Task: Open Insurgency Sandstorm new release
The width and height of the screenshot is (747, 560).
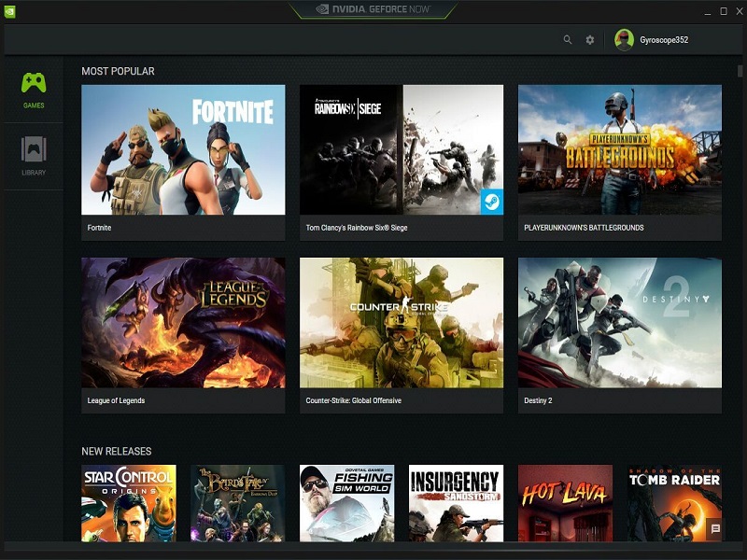Action: 456,503
